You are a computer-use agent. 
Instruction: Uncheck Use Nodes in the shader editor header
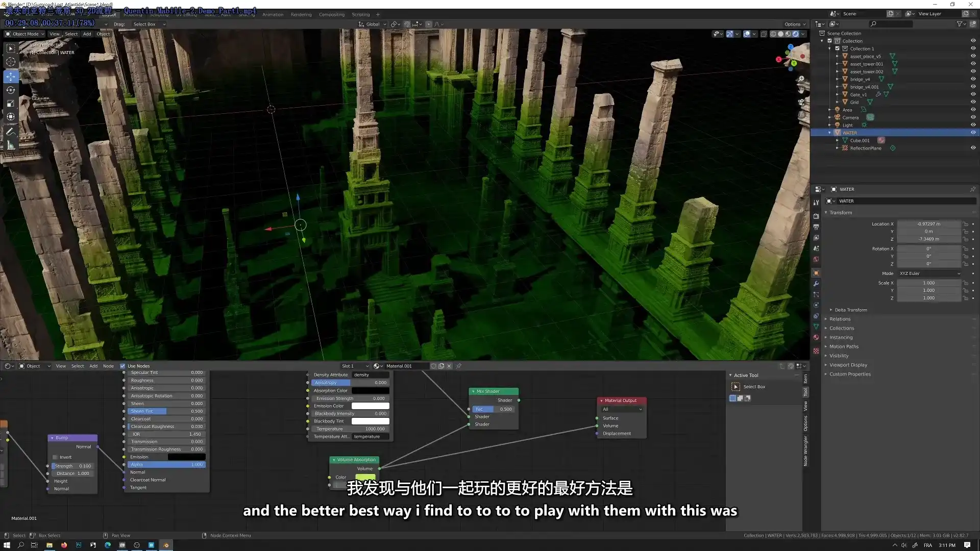[x=122, y=366]
